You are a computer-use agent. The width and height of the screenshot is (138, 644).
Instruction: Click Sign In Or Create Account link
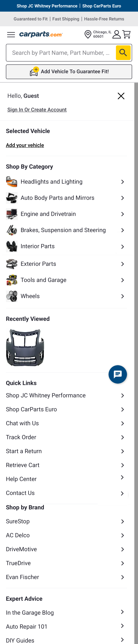37,110
